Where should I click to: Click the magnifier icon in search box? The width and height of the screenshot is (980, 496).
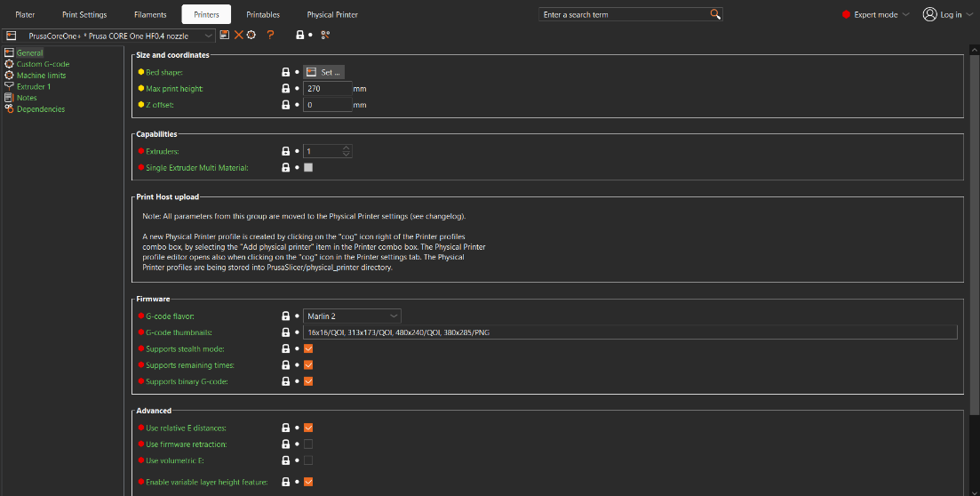tap(715, 14)
